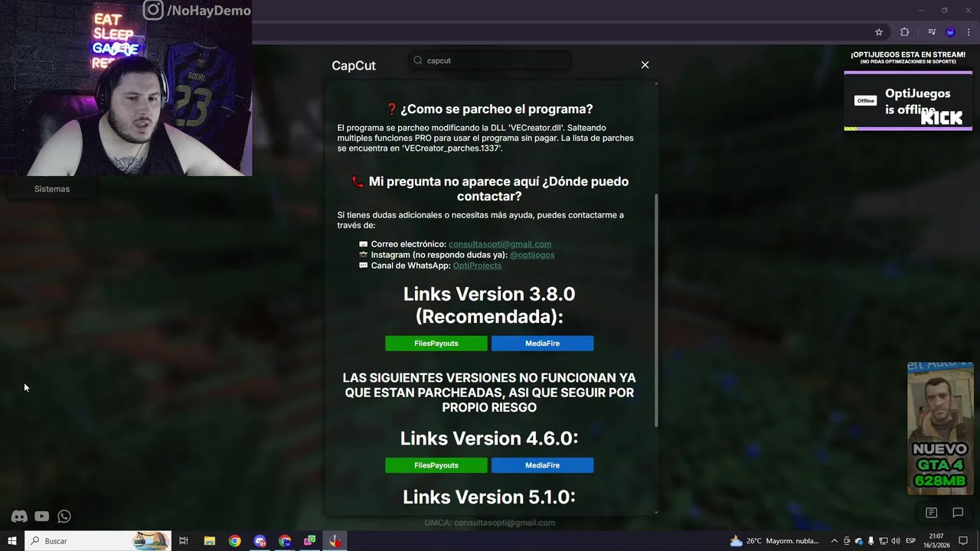Click the chat bubble icon at bottom right of page
This screenshot has width=980, height=551.
coord(958,513)
